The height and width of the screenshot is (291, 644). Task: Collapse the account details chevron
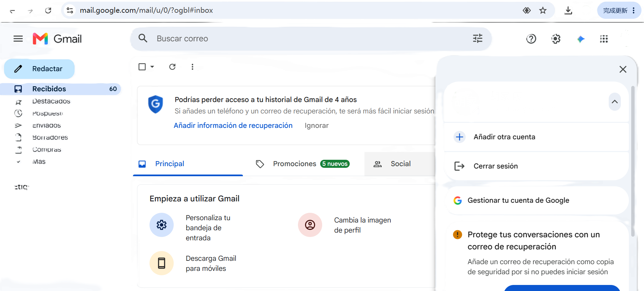[x=615, y=102]
